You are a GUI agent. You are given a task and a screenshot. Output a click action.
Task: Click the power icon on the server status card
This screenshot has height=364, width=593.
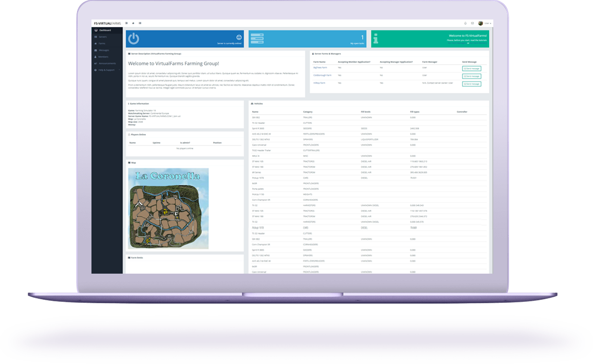point(134,39)
